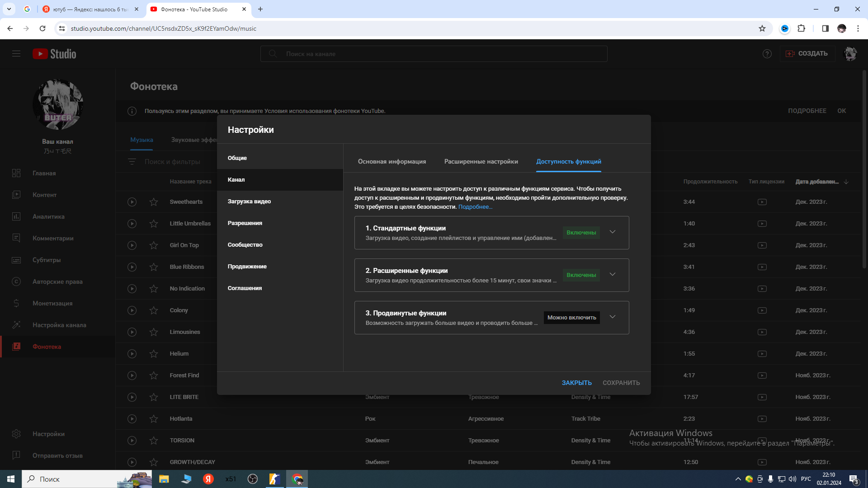Screen dimensions: 868x488
Task: Select Загрузка видео in settings menu
Action: point(280,202)
